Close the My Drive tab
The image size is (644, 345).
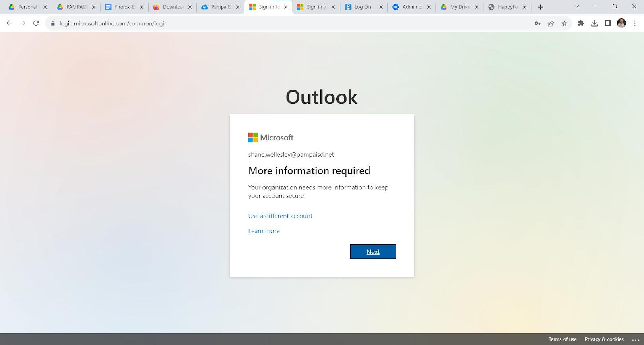click(477, 7)
